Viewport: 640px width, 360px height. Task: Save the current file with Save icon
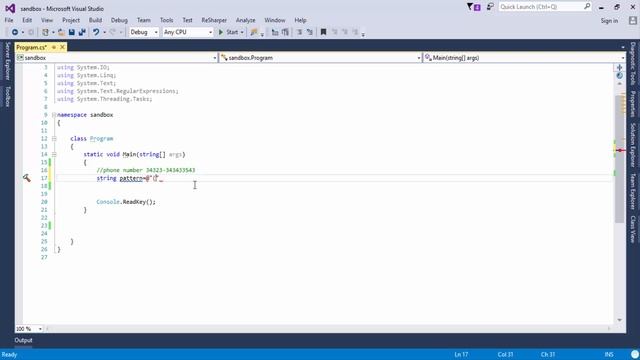[x=71, y=32]
